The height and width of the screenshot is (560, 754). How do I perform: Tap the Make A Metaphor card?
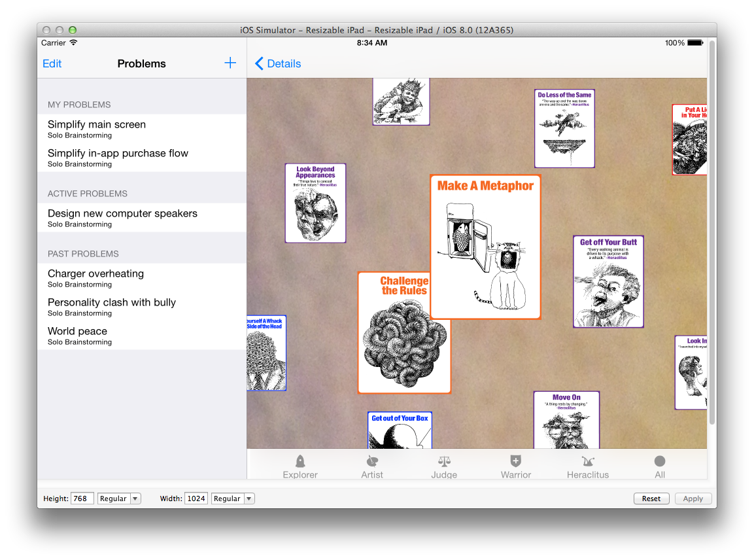coord(485,247)
